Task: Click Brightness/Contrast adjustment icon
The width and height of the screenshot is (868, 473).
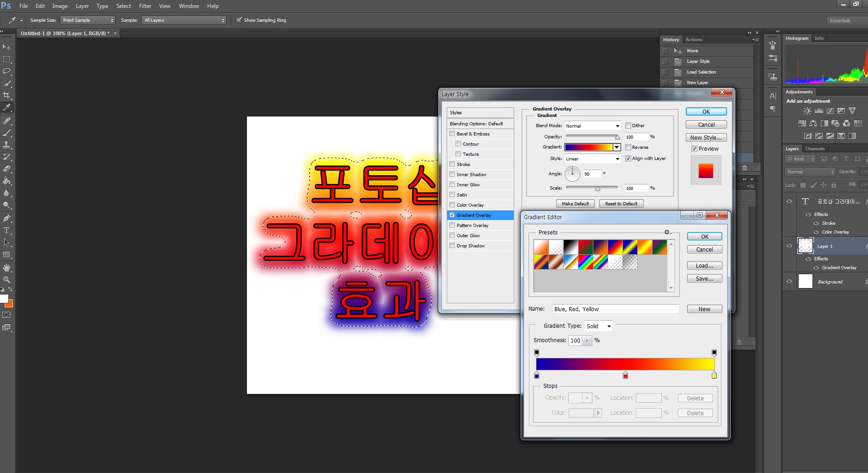Action: (x=807, y=111)
